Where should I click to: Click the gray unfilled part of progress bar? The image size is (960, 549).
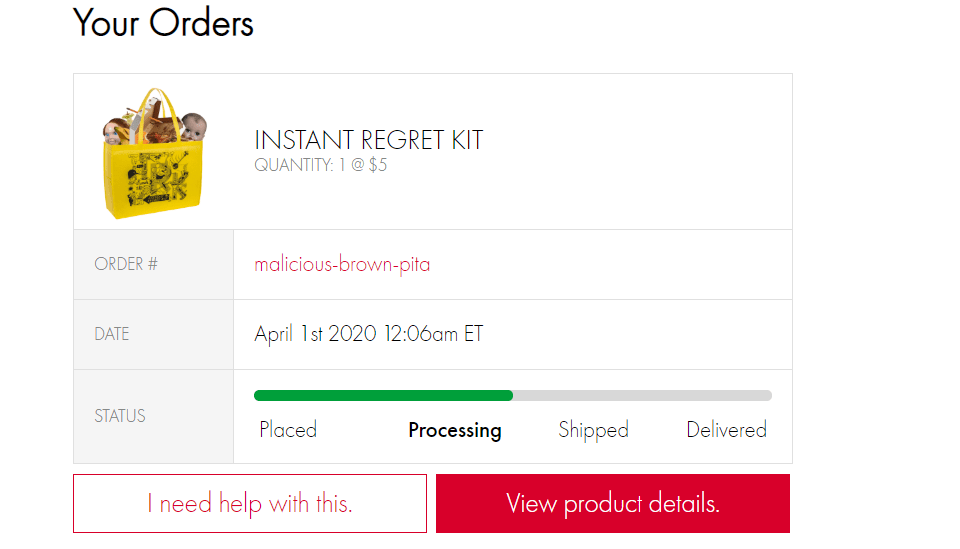642,395
